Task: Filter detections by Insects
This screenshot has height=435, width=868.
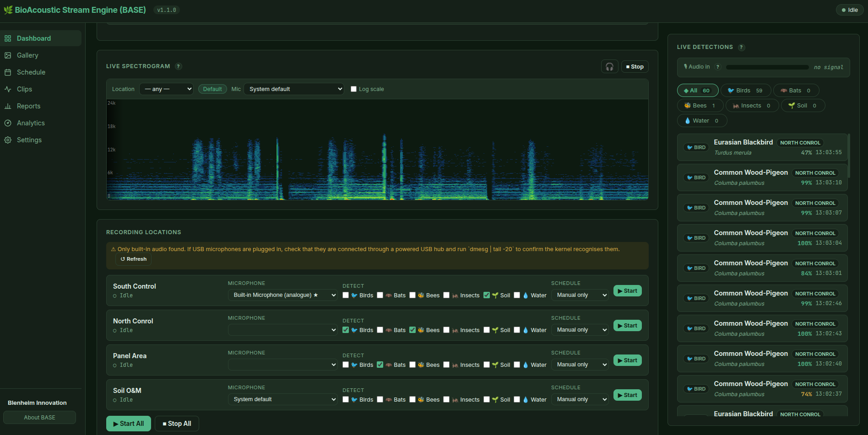Action: click(x=752, y=106)
